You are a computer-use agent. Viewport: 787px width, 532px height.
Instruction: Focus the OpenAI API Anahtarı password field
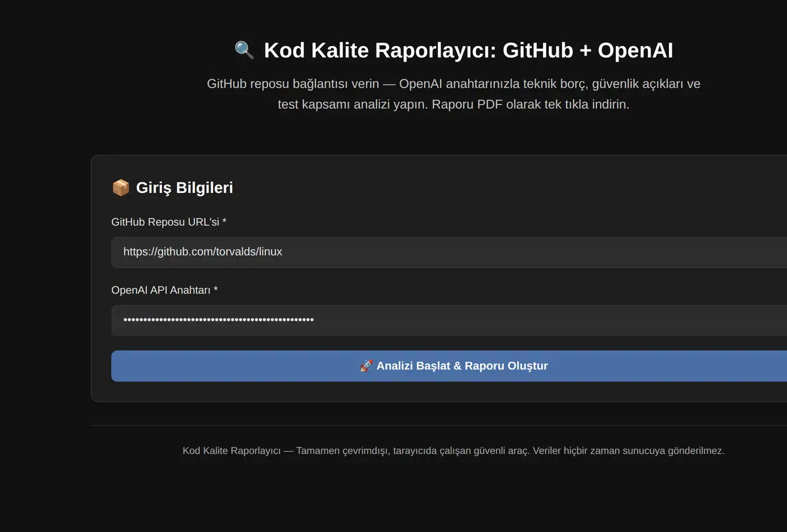pos(449,320)
